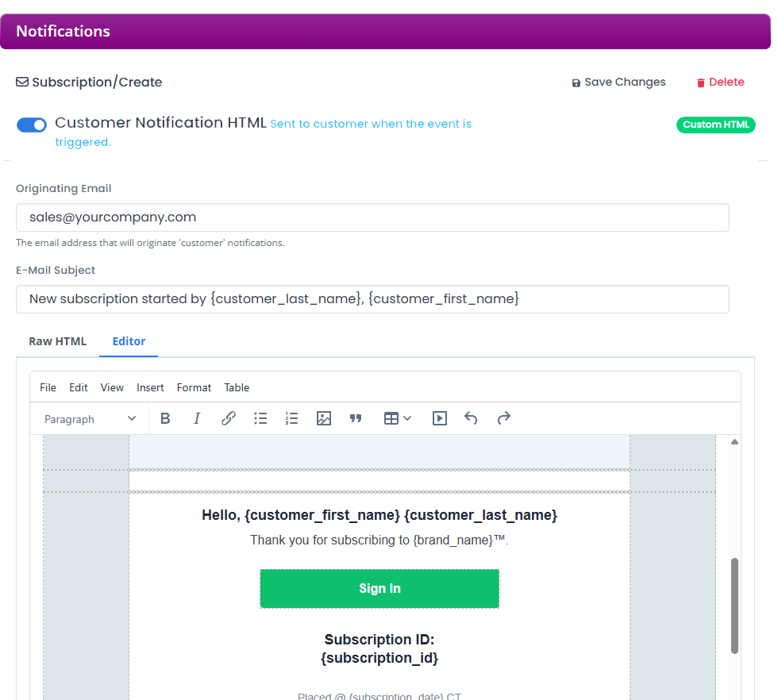Open the Insert menu
This screenshot has height=700, width=778.
[x=150, y=387]
